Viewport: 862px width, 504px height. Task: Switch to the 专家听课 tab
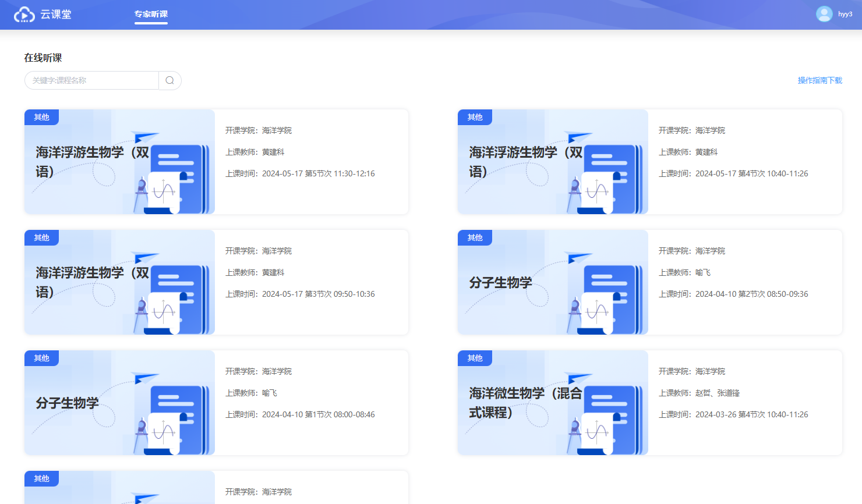(x=151, y=14)
